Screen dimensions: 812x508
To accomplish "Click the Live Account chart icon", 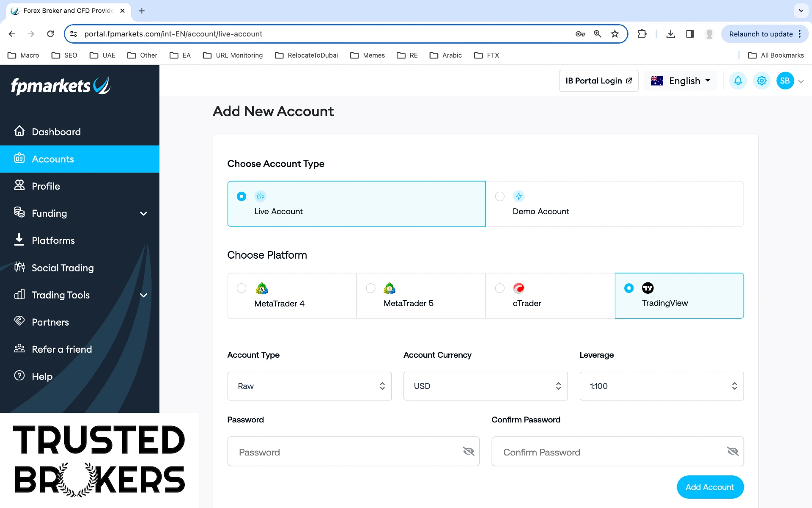I will coord(261,196).
